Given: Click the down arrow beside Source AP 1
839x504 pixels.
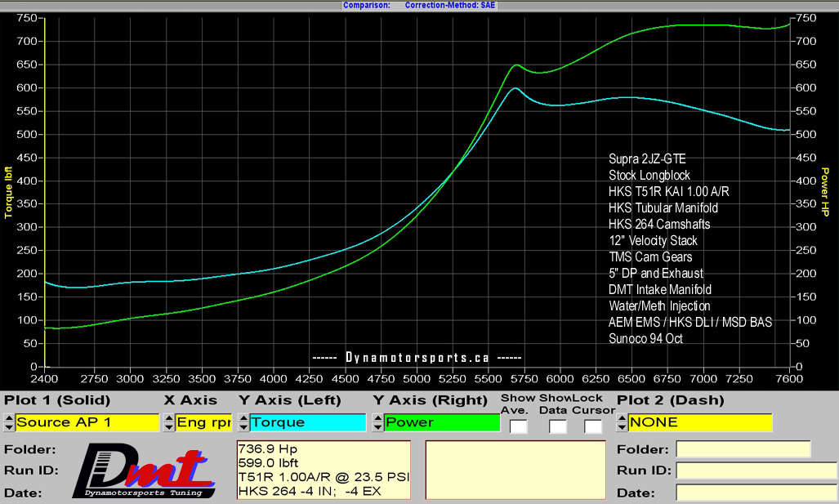Looking at the screenshot, I should pos(8,427).
